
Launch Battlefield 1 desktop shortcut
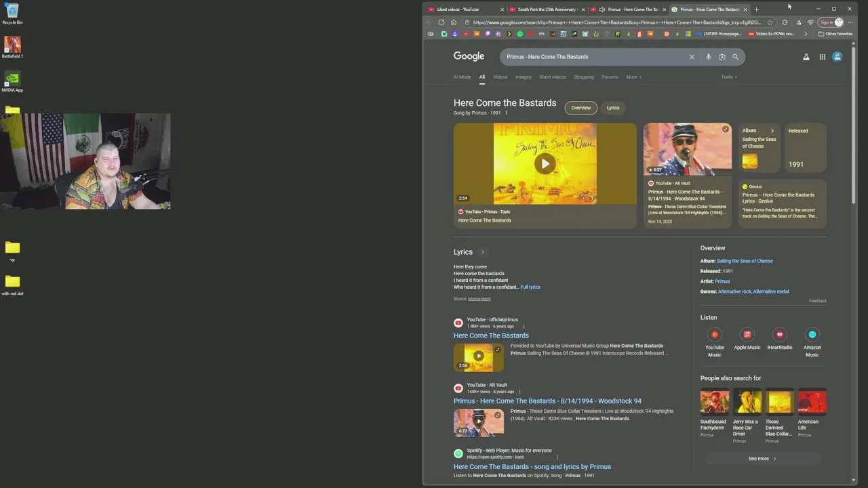click(x=12, y=47)
